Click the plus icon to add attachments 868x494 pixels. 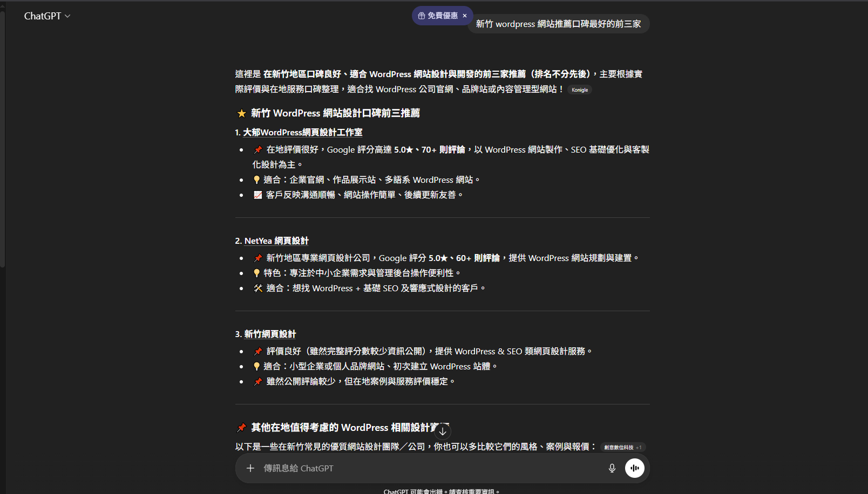250,468
